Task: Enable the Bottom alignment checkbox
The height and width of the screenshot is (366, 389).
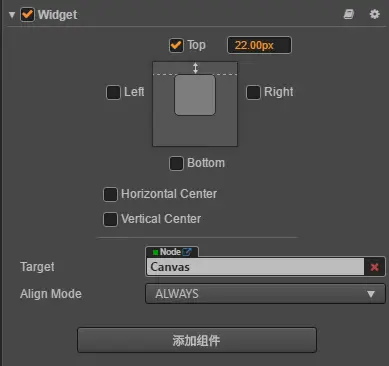Action: [x=176, y=163]
